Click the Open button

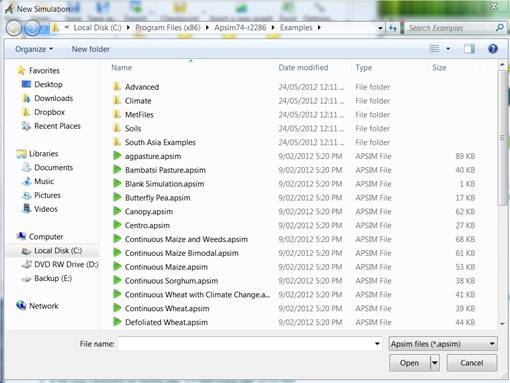point(409,363)
